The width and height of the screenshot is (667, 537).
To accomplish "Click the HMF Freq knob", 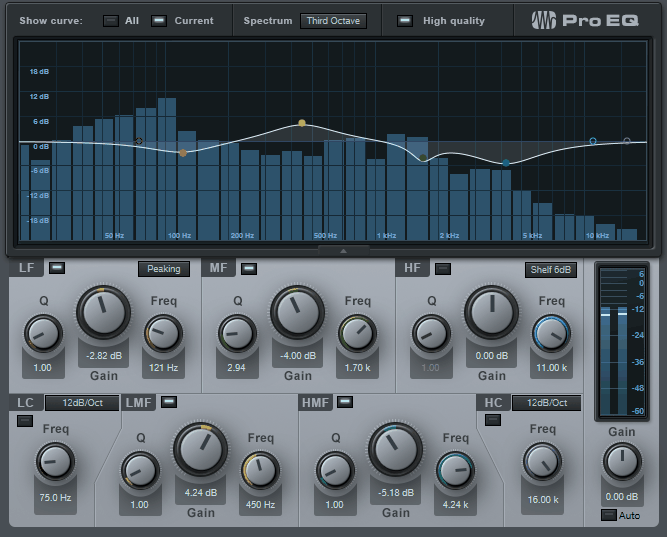I will coord(455,471).
